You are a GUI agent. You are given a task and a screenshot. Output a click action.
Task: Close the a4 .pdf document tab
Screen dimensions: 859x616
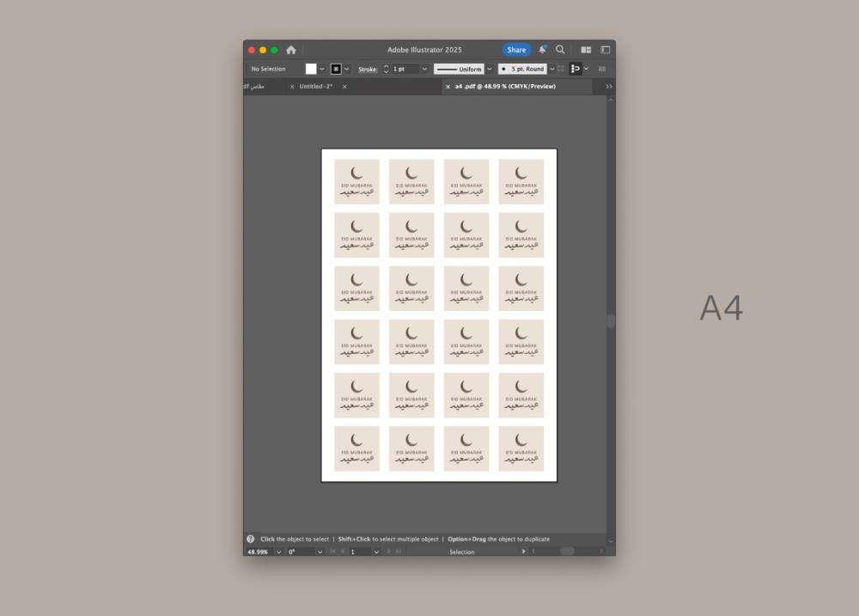(448, 87)
